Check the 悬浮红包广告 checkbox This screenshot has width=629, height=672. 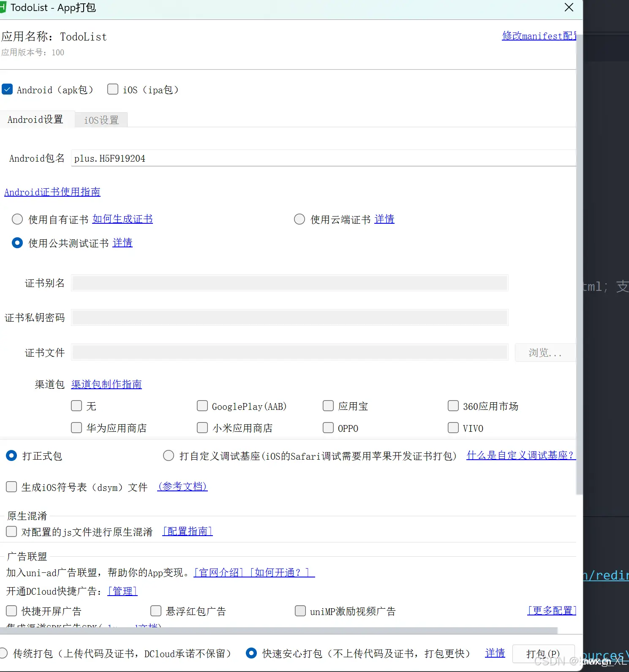pyautogui.click(x=156, y=611)
